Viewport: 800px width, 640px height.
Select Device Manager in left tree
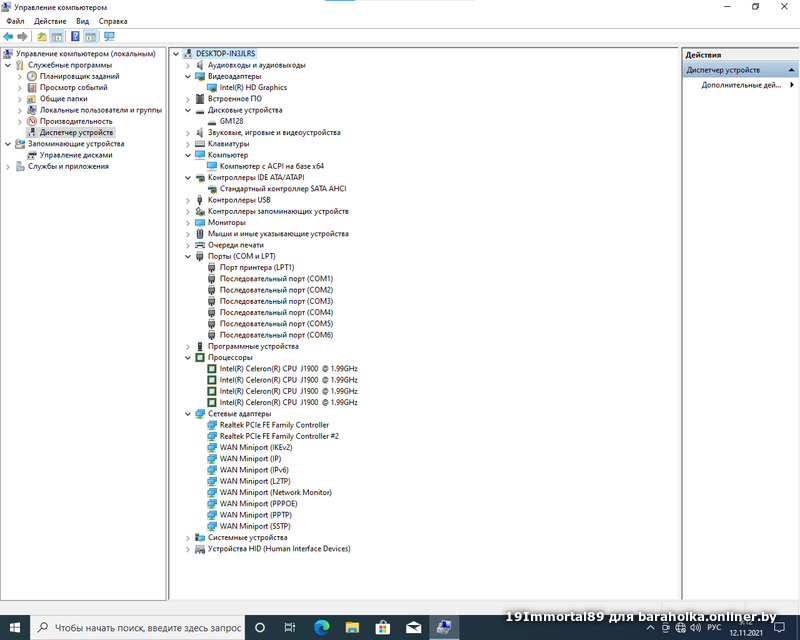[x=77, y=133]
